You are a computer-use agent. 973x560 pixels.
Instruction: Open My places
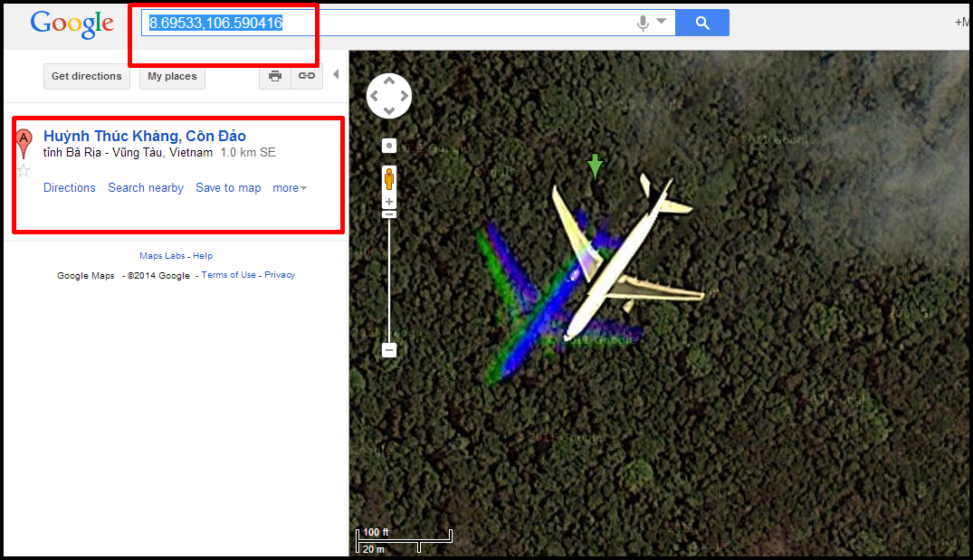pyautogui.click(x=172, y=76)
